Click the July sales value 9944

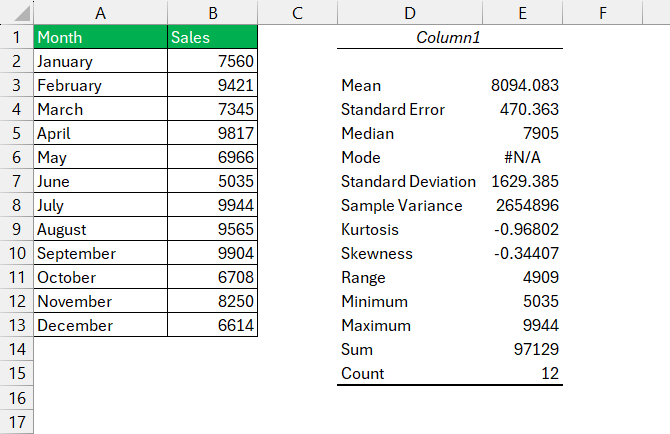212,205
